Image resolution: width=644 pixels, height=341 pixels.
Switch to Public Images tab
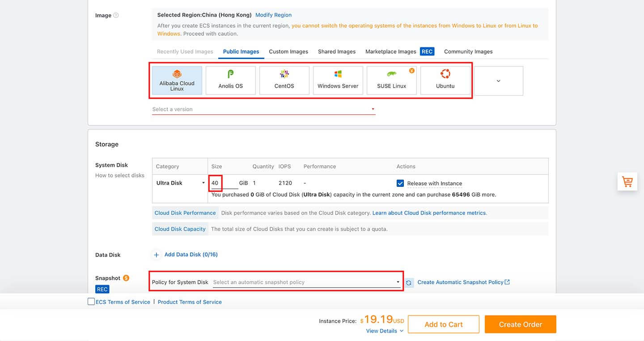pyautogui.click(x=241, y=51)
